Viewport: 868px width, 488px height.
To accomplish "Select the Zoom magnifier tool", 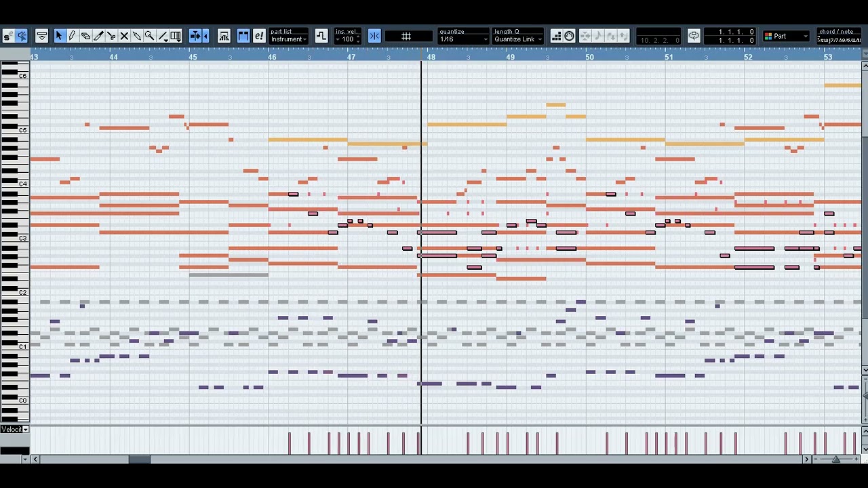I will (150, 36).
